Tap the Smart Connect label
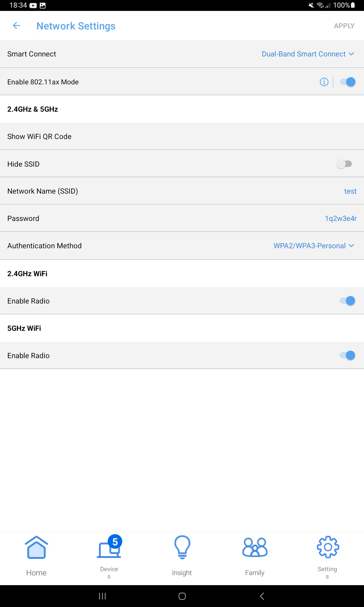 pos(32,54)
